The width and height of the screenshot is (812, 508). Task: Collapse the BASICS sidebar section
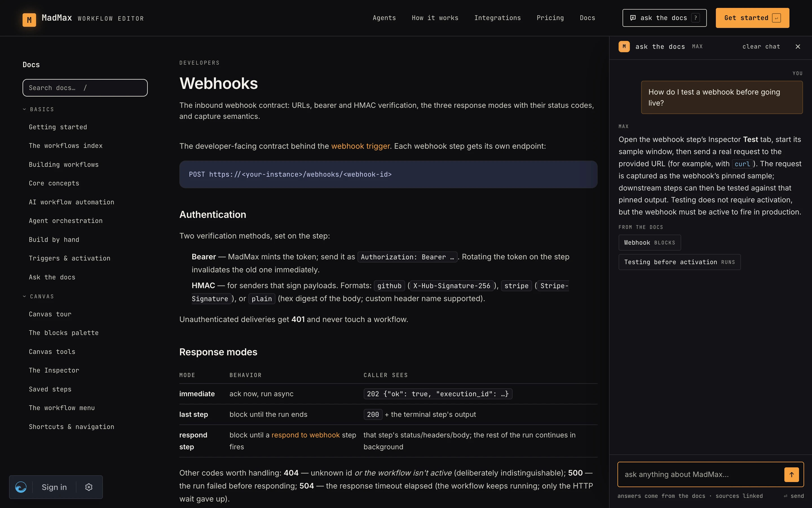[x=38, y=110]
